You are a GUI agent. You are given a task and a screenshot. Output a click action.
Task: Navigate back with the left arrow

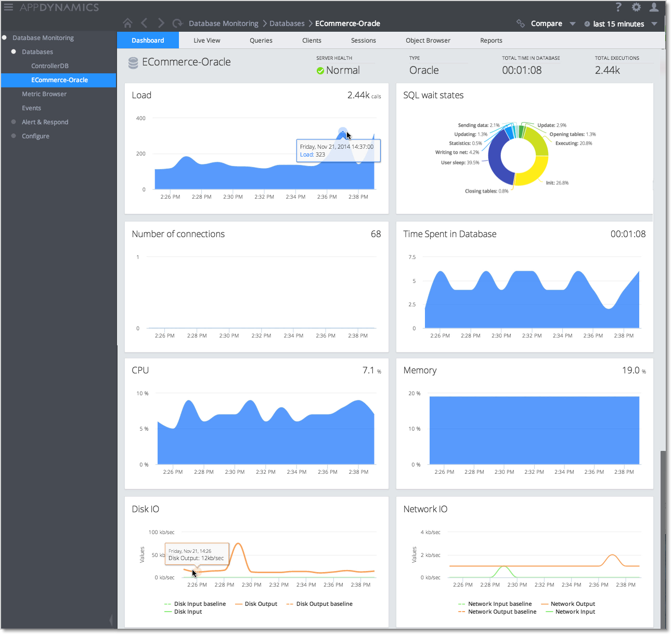tap(144, 23)
